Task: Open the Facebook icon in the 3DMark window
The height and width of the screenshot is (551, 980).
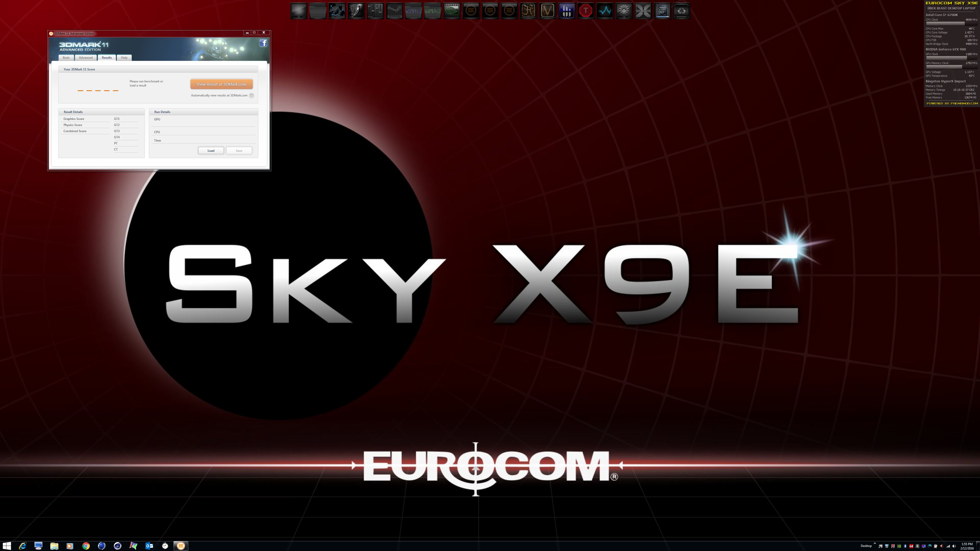Action: tap(263, 43)
